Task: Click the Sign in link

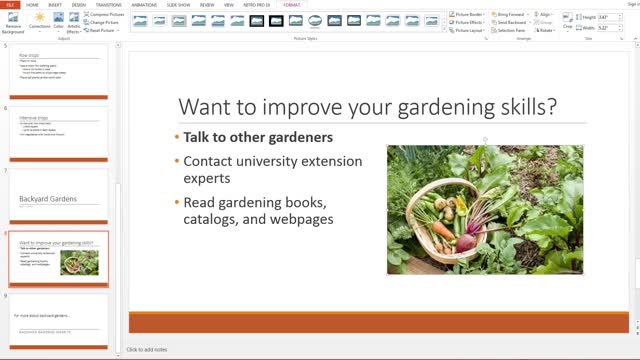Action: point(633,4)
